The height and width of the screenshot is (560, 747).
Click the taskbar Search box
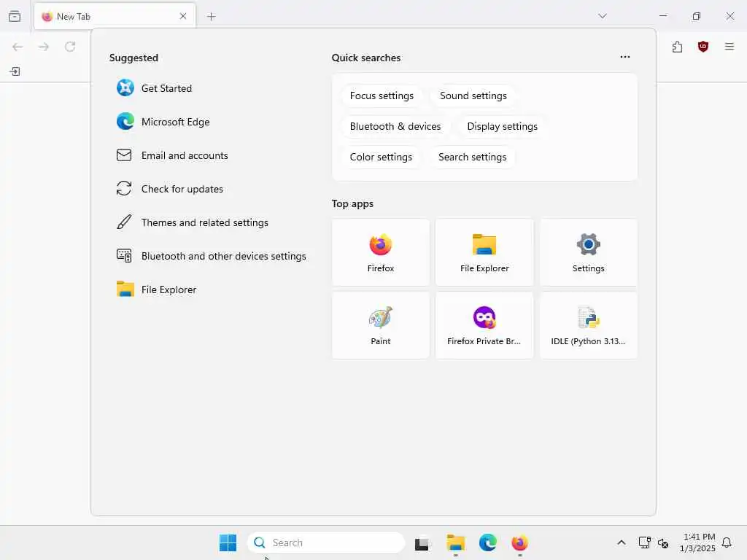[x=326, y=542]
